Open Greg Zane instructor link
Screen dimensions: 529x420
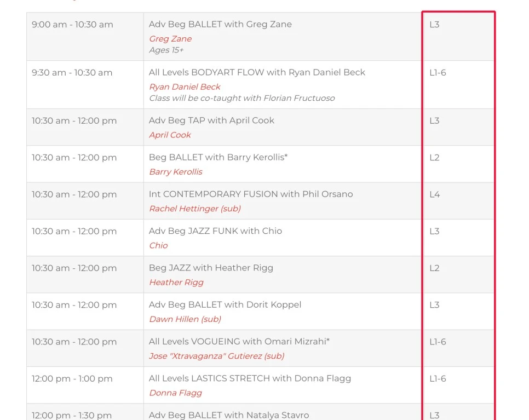point(170,39)
